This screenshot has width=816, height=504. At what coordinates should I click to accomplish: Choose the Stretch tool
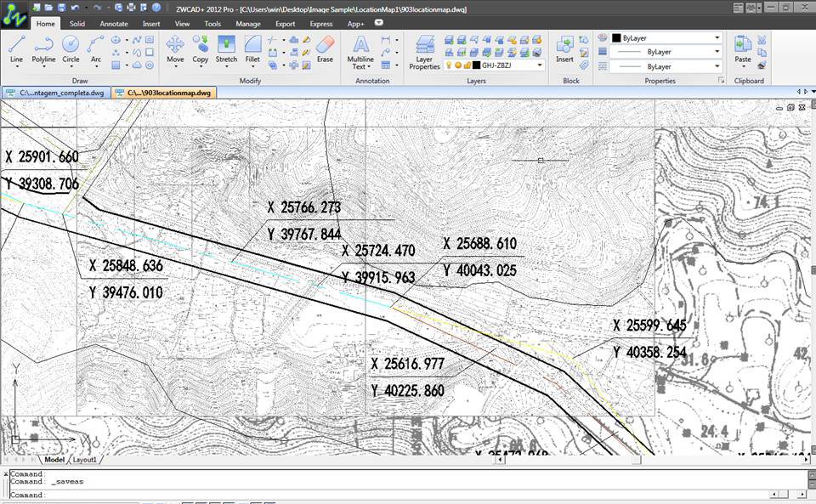tap(226, 48)
